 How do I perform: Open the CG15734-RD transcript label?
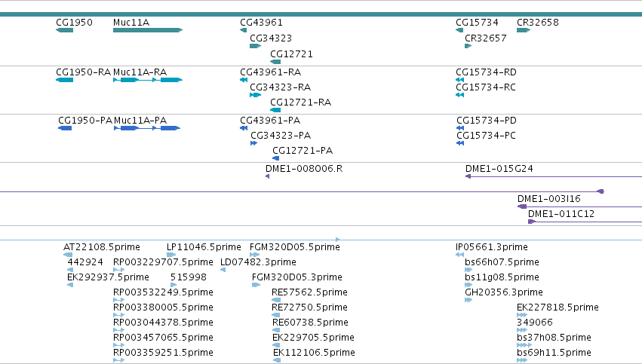[x=486, y=72]
